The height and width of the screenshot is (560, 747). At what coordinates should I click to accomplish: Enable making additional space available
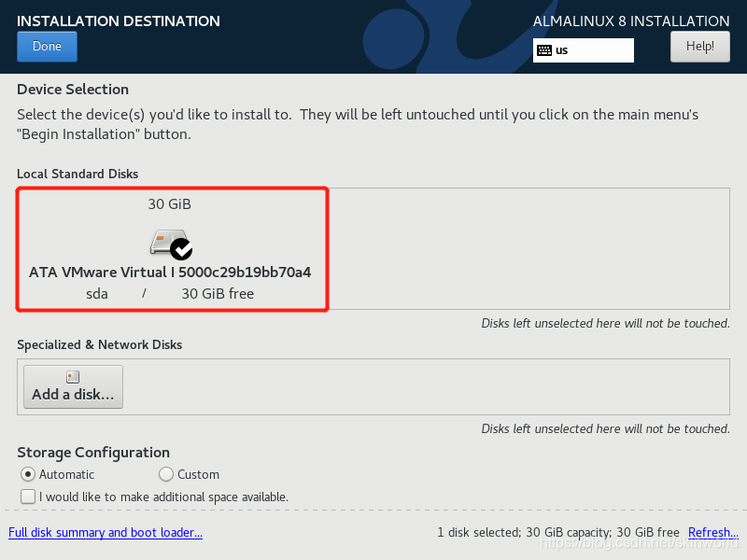click(x=28, y=497)
